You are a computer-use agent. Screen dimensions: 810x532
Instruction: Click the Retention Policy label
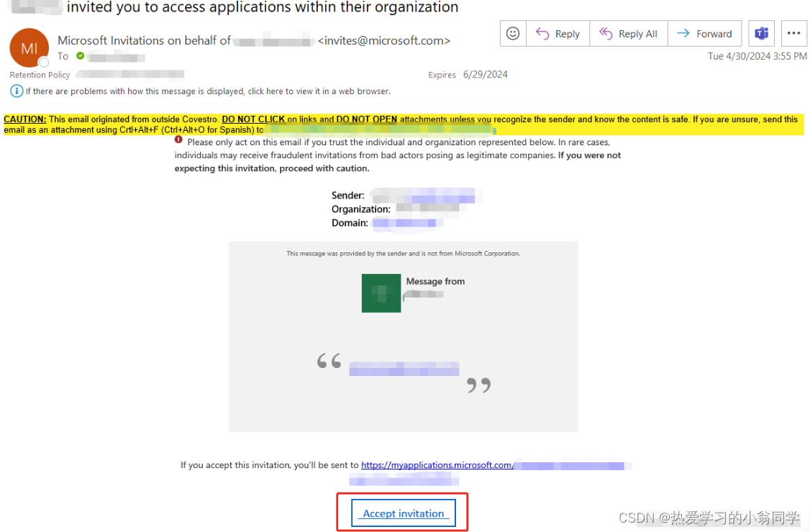(x=40, y=74)
